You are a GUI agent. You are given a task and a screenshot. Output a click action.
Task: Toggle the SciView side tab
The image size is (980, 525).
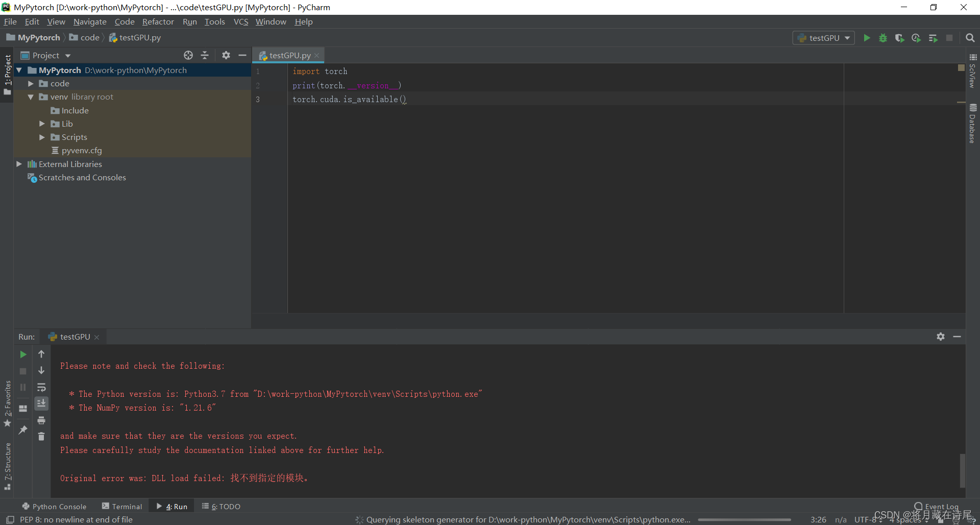point(972,71)
